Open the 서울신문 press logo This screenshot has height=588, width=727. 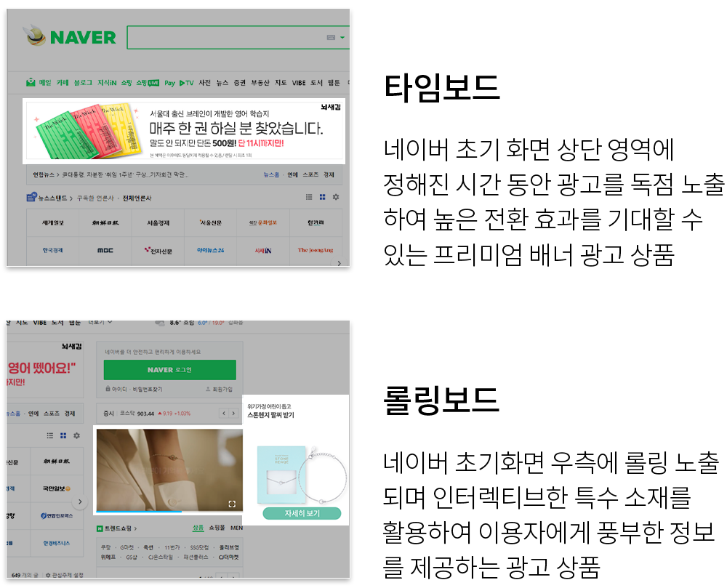[211, 223]
